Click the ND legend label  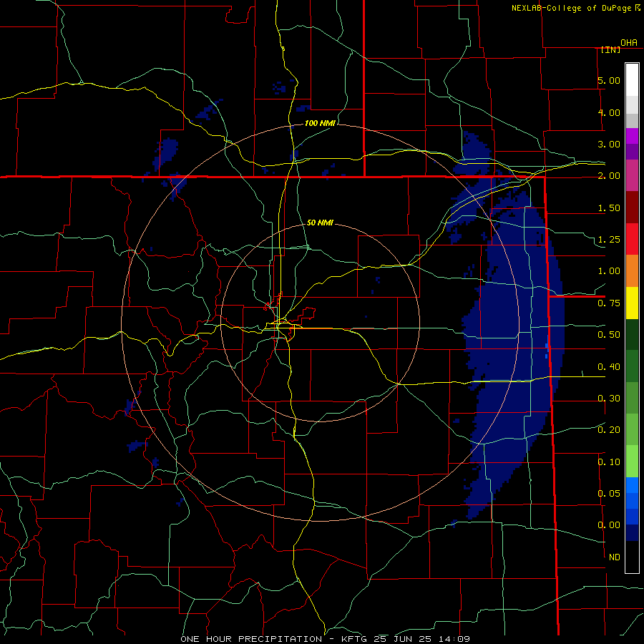point(615,557)
